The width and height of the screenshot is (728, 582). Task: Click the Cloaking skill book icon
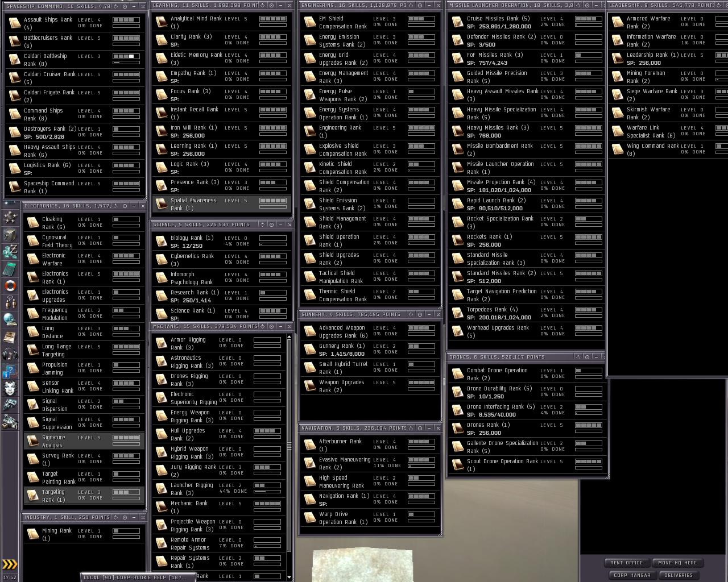tap(33, 222)
